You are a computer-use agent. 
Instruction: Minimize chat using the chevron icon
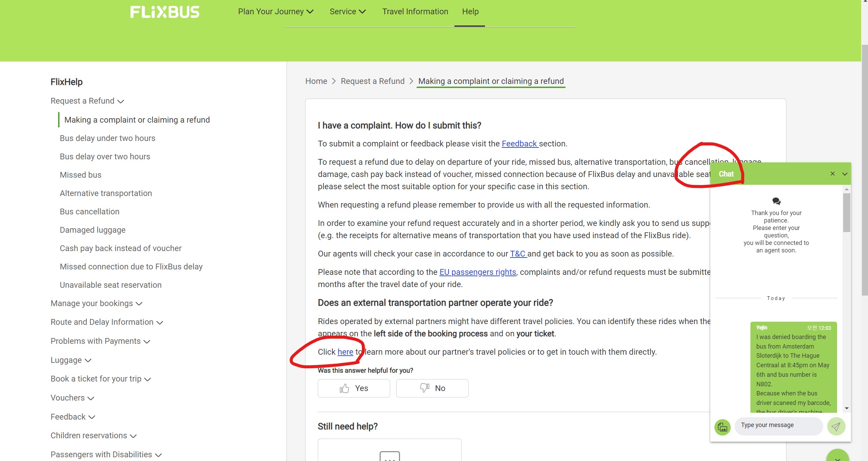click(x=845, y=174)
